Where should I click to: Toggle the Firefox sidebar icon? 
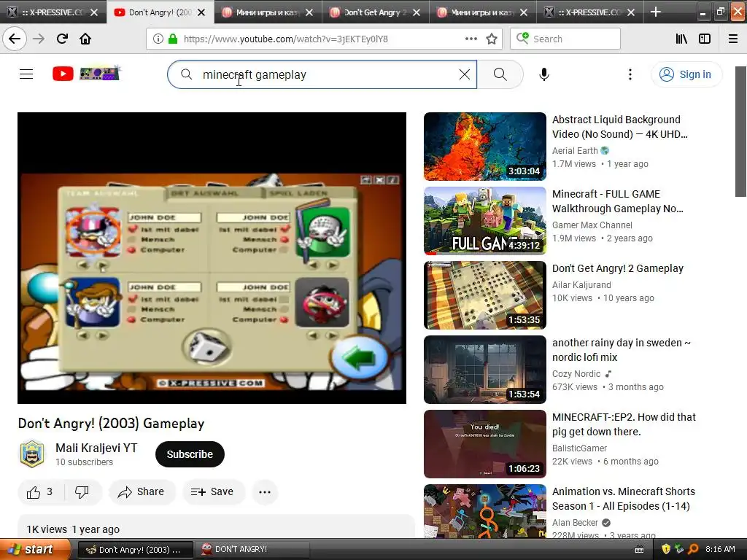pyautogui.click(x=705, y=39)
